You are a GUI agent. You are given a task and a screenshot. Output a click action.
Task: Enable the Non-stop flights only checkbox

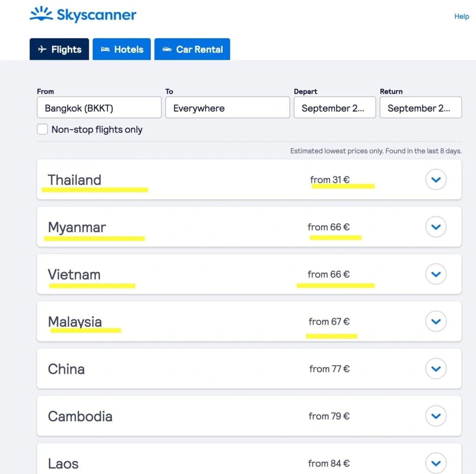[x=42, y=129]
